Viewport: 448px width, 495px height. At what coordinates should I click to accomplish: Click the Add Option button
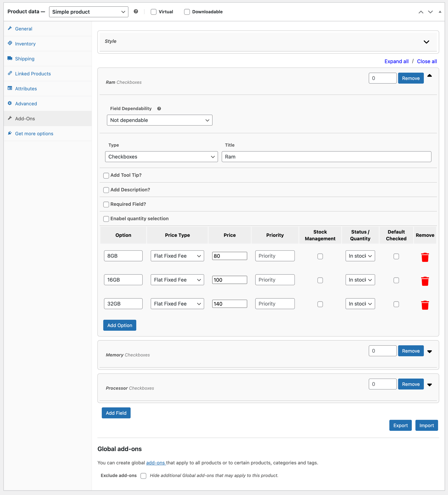(119, 325)
